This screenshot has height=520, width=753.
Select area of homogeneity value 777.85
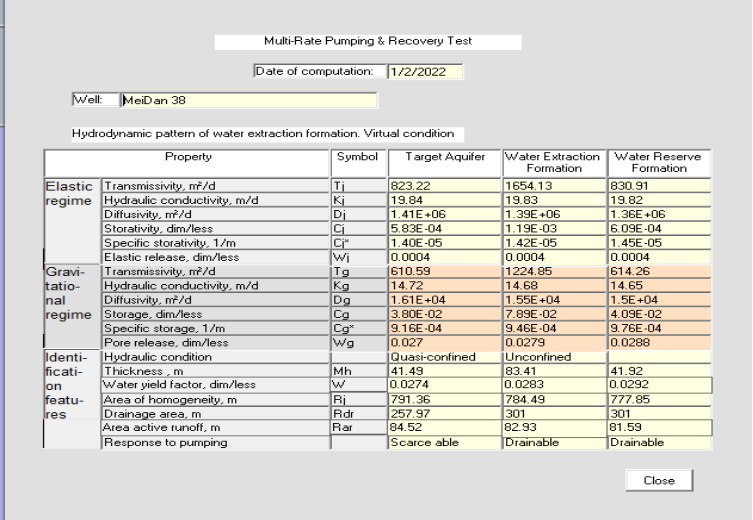[x=659, y=399]
